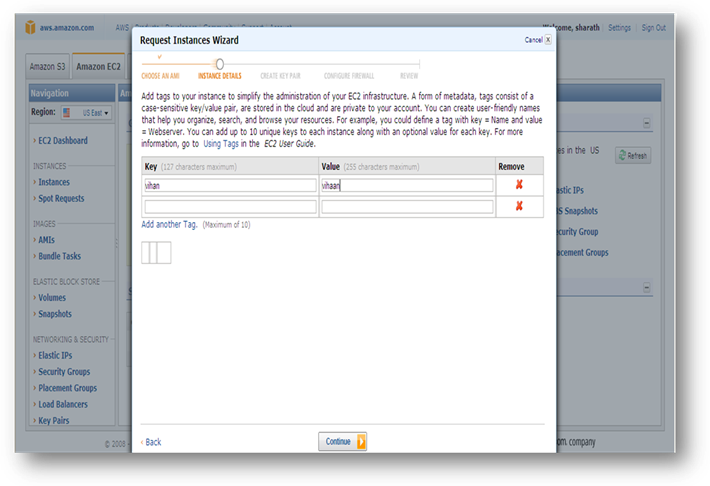Viewport: 710px width, 486px height.
Task: Open the Using Tags link
Action: point(221,144)
